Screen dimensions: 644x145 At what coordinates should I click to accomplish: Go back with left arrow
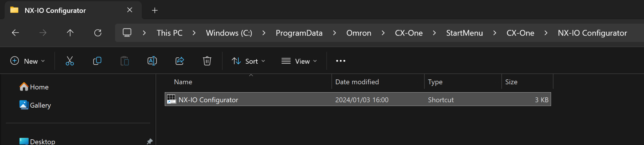coord(15,33)
